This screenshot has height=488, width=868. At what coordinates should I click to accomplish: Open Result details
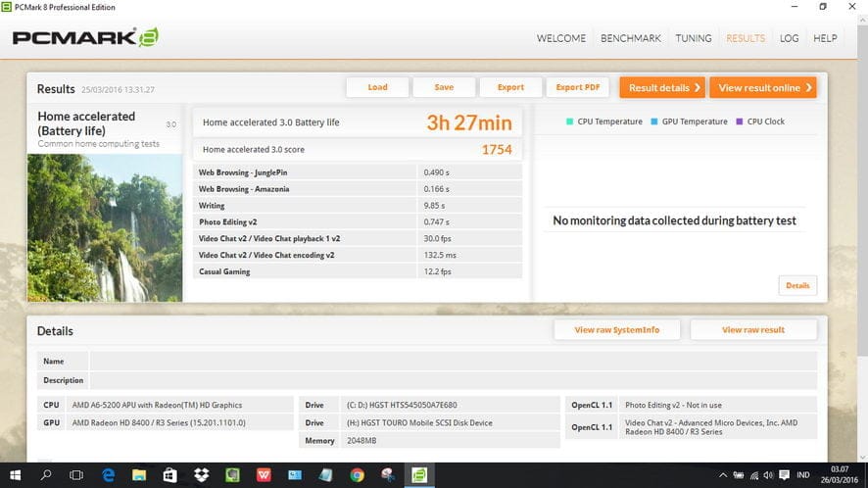(662, 87)
